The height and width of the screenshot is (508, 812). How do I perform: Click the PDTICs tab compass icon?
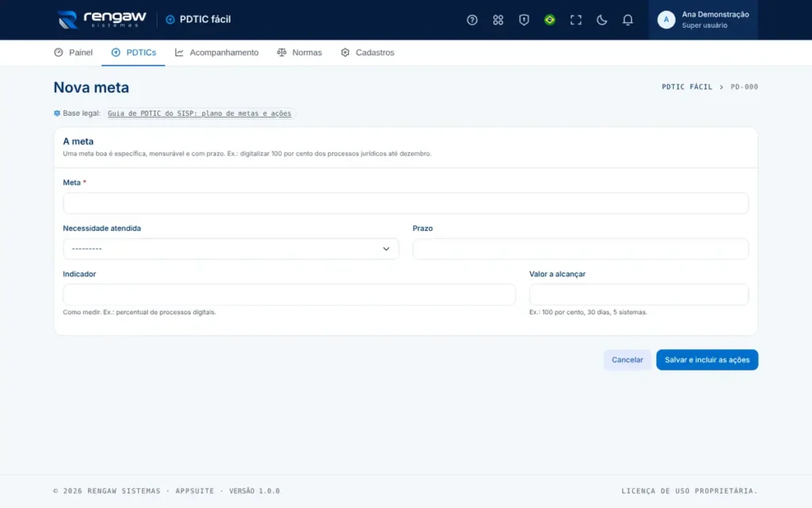point(116,52)
